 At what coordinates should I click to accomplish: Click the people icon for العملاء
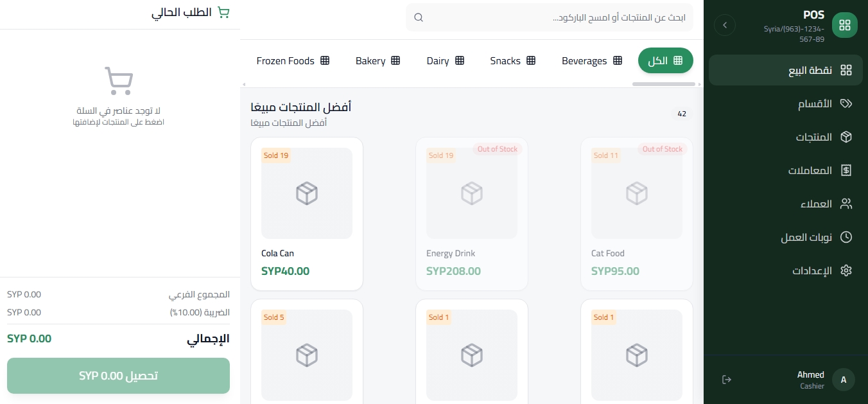846,204
